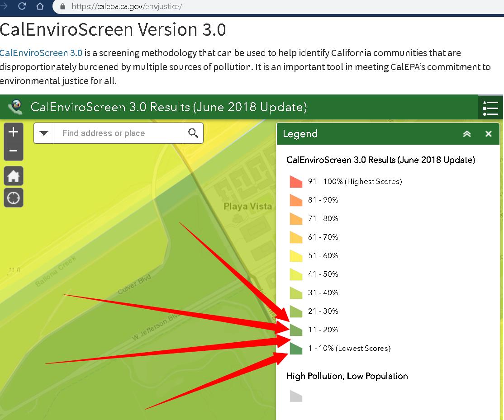
Task: Click the Playa Vista map label
Action: (247, 206)
